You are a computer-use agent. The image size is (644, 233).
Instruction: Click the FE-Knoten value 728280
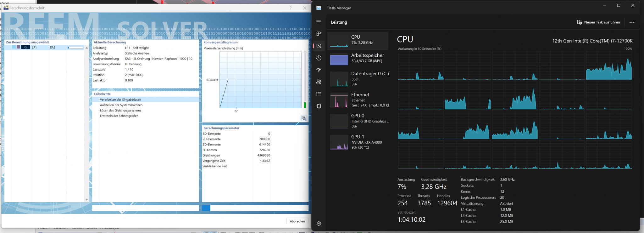pyautogui.click(x=264, y=150)
